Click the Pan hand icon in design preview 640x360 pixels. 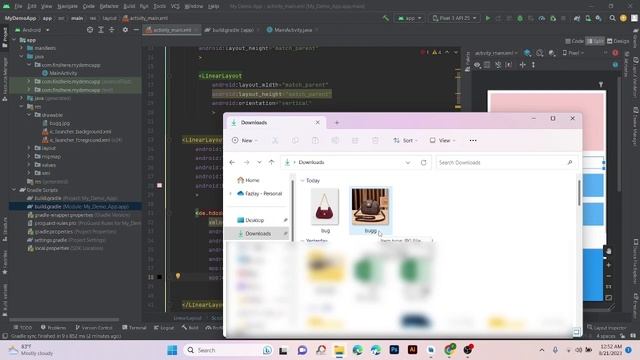pyautogui.click(x=609, y=251)
